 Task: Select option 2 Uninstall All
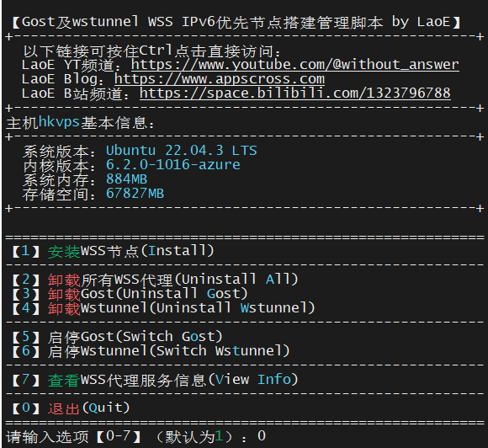tap(155, 280)
